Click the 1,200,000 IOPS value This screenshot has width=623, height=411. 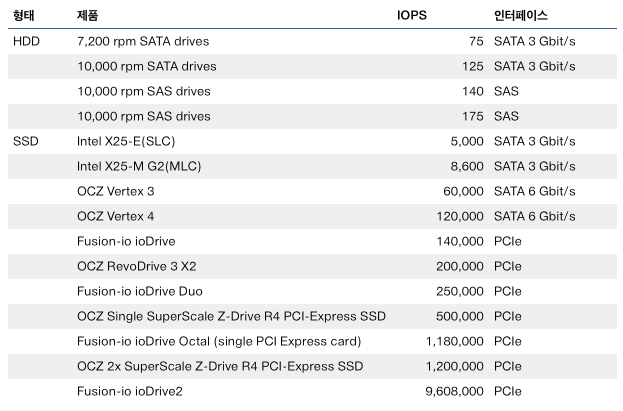(x=455, y=367)
